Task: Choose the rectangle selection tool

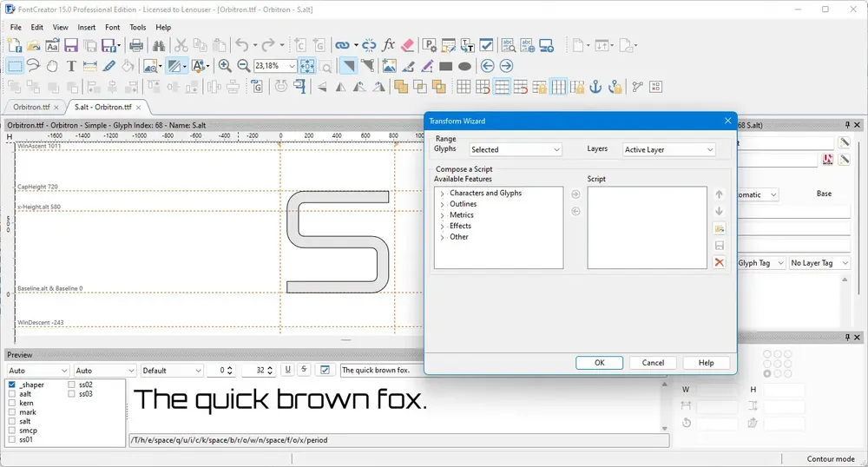Action: pyautogui.click(x=15, y=66)
